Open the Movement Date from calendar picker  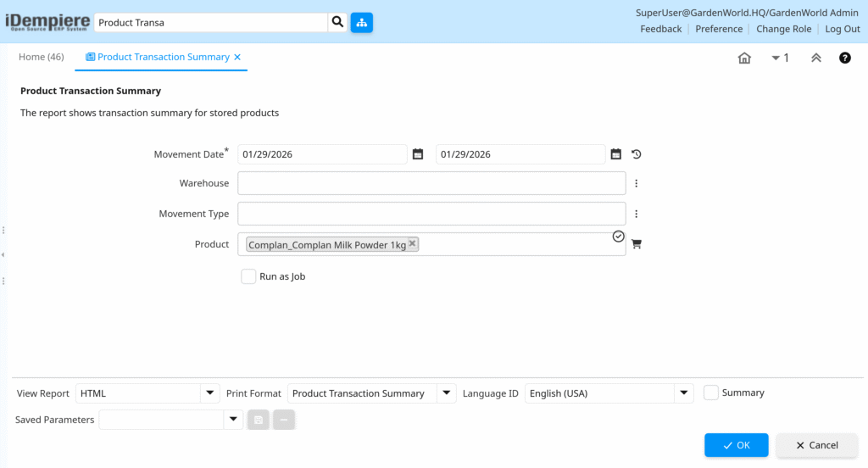tap(418, 154)
